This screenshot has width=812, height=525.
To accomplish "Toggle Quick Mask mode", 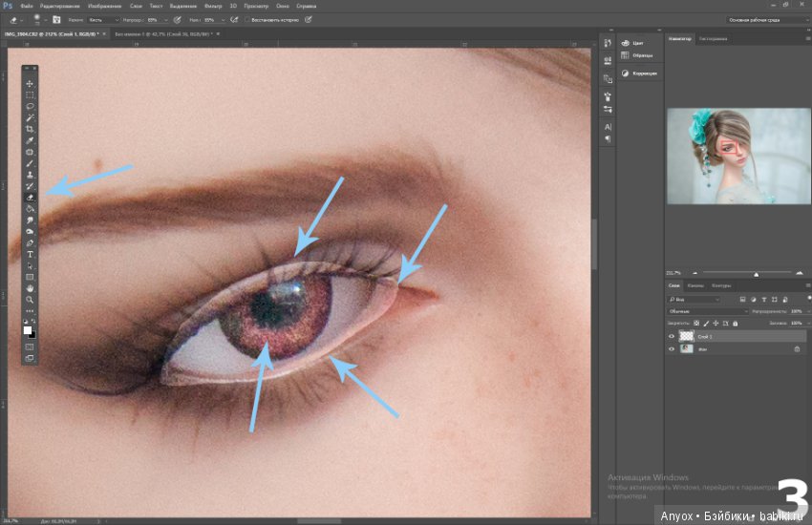I will 30,347.
